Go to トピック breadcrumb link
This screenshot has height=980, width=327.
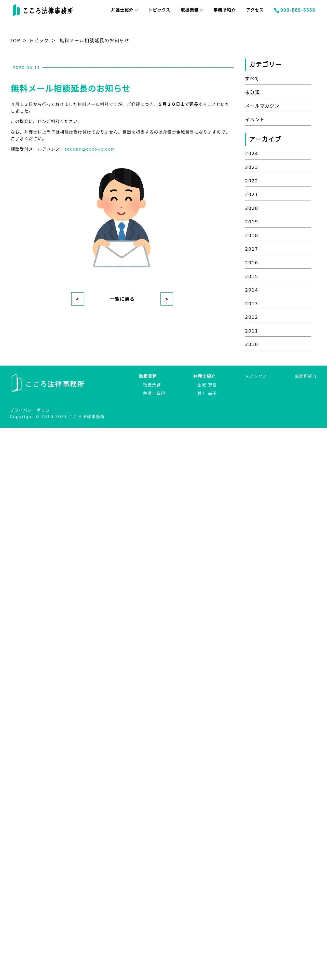coord(39,40)
